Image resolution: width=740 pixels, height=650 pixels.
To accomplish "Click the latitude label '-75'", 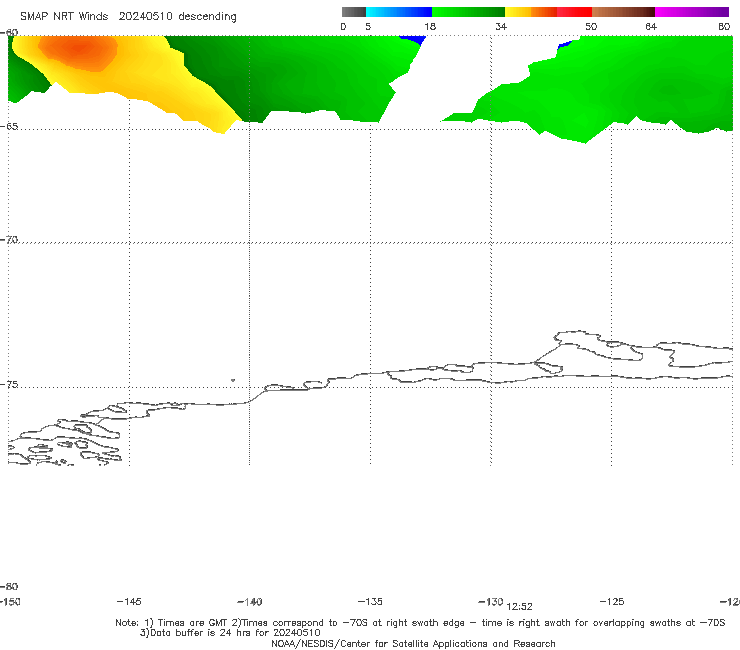I will pyautogui.click(x=9, y=385).
